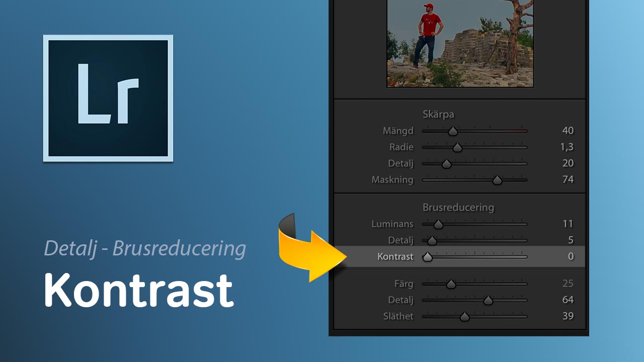
Task: Click the Lightroom Lr logo
Action: click(108, 98)
